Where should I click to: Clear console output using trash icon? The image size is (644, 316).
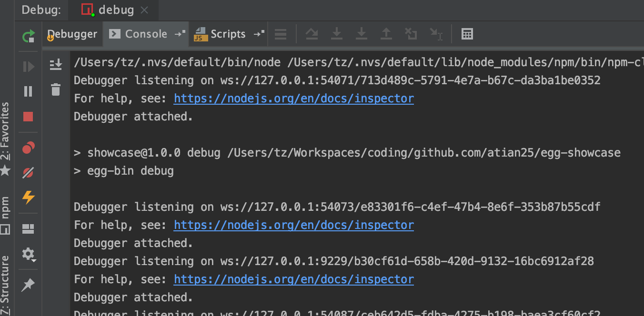(56, 89)
